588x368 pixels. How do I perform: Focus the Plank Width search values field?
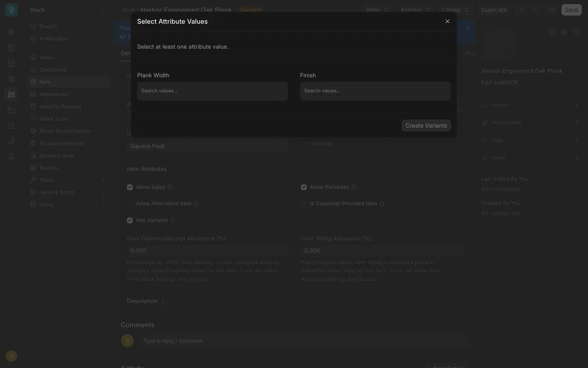click(213, 91)
